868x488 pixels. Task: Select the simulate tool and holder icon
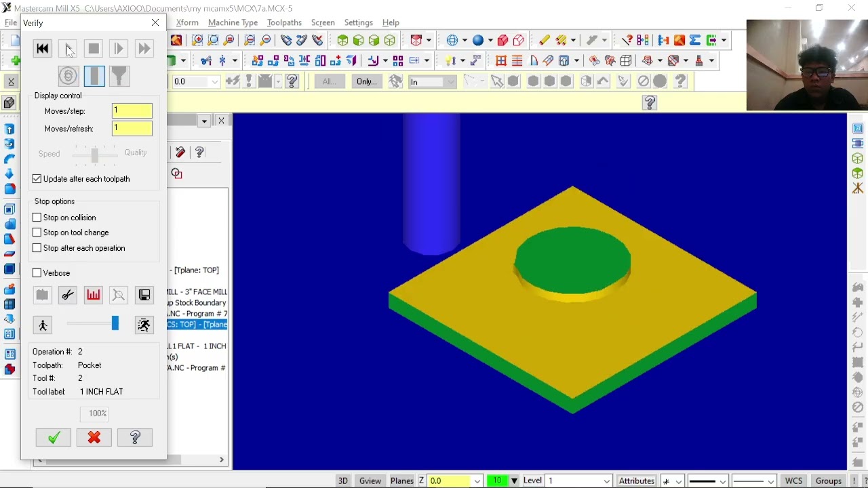(x=119, y=76)
